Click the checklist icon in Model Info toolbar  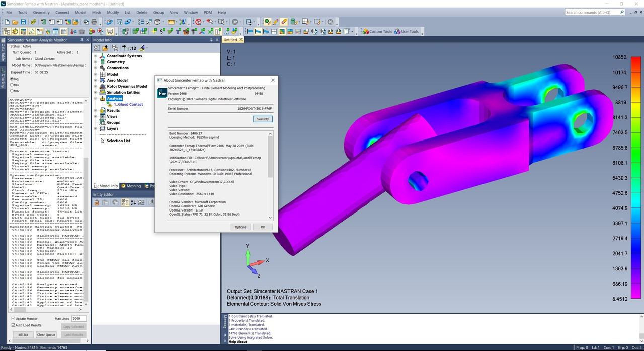(115, 48)
